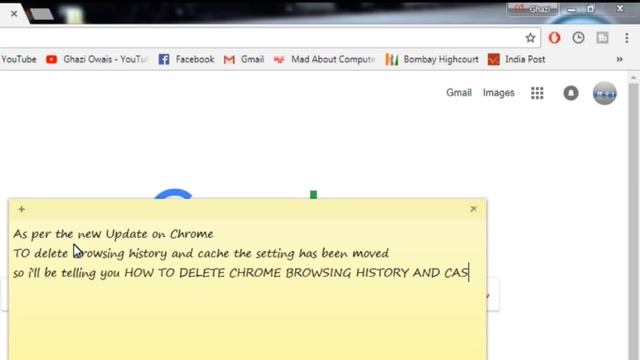Open a new tab in Chrome
The height and width of the screenshot is (360, 640).
tap(41, 14)
